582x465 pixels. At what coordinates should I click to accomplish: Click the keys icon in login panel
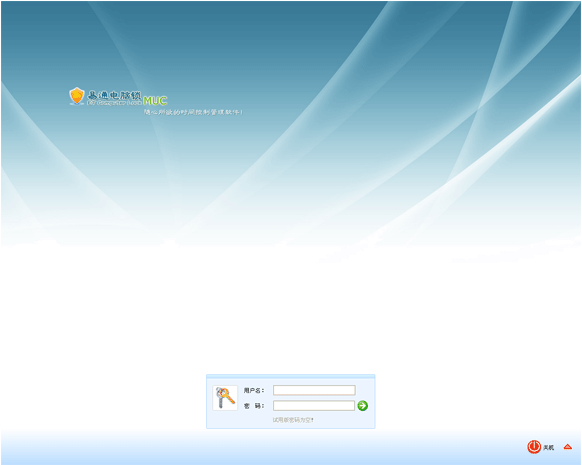[x=225, y=397]
